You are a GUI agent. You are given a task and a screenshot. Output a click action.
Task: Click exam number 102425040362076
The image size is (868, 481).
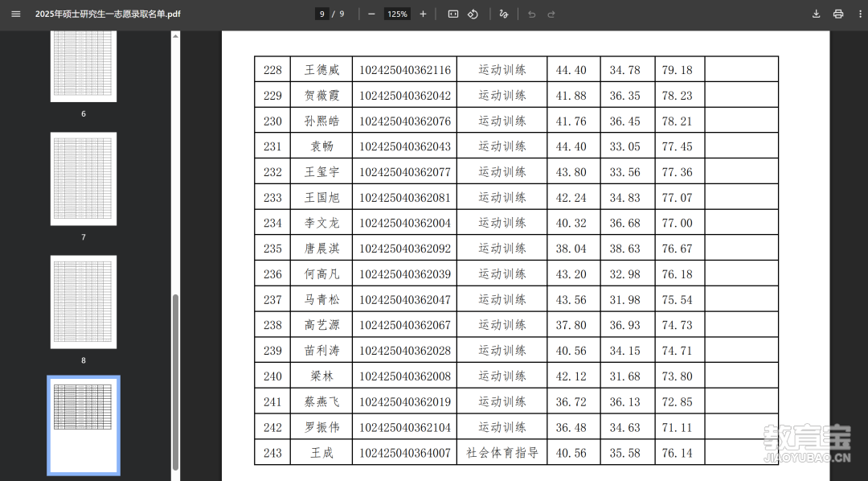(404, 121)
